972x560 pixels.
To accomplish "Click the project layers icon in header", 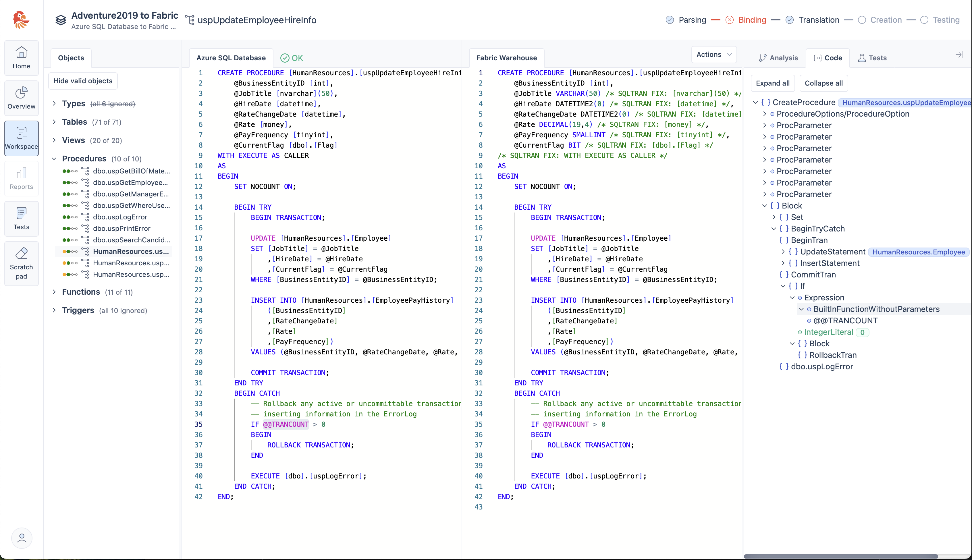I will pos(61,20).
